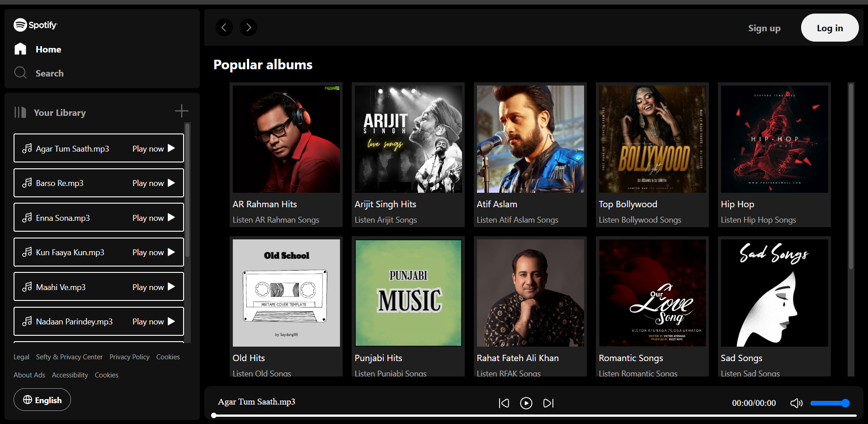Open Sefty & Privacy Center link
This screenshot has height=424, width=868.
(69, 357)
